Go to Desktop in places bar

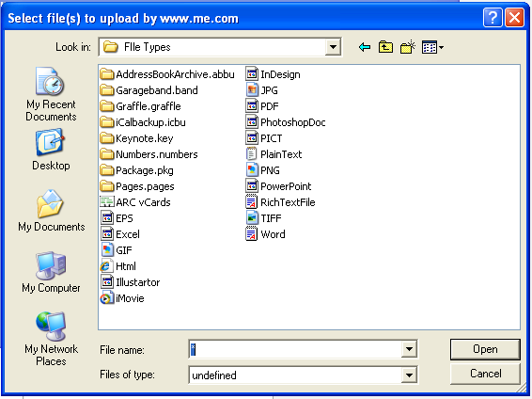coord(51,150)
